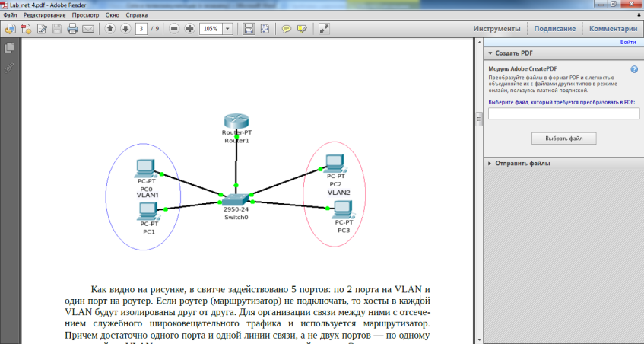Go to the previous page with the up arrow
This screenshot has width=644, height=344.
(109, 29)
